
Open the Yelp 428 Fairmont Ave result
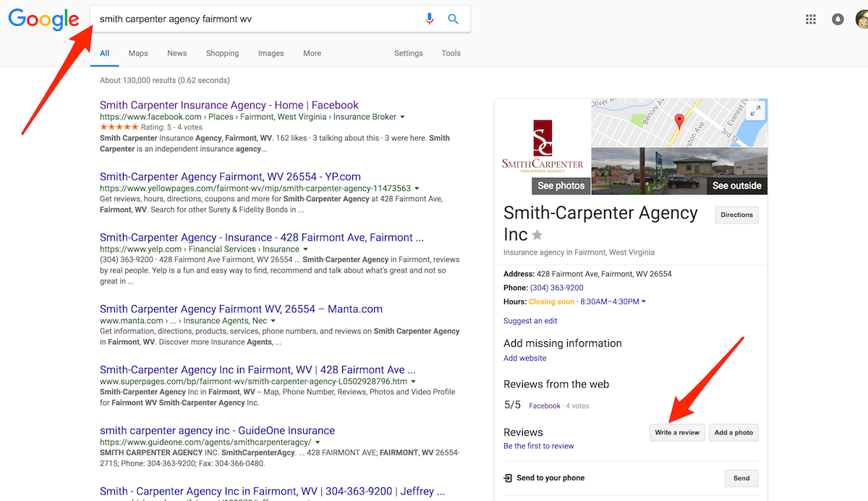coord(262,237)
